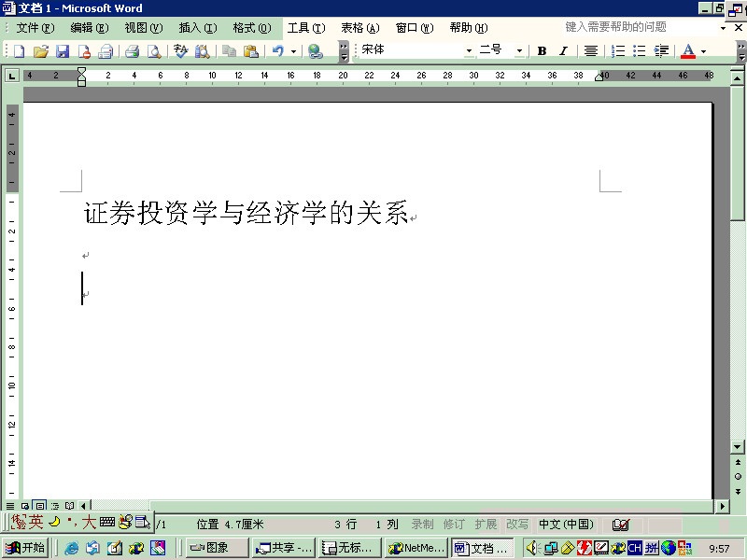Open the 文件(F) menu
The height and width of the screenshot is (560, 747).
point(35,28)
